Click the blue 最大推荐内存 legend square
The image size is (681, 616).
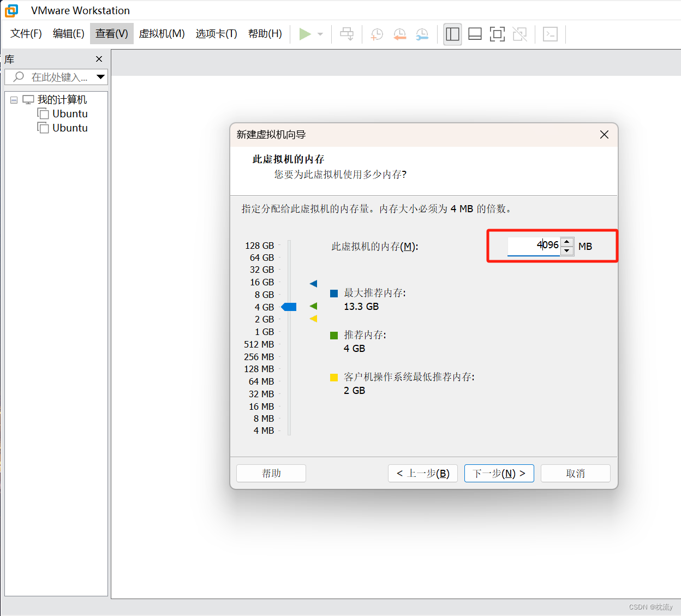(x=334, y=294)
